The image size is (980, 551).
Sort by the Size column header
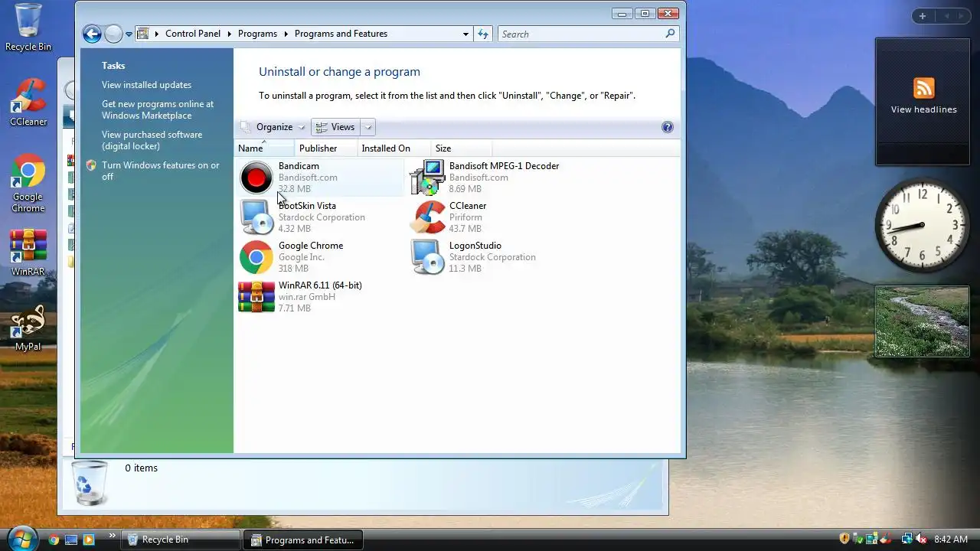pos(462,148)
